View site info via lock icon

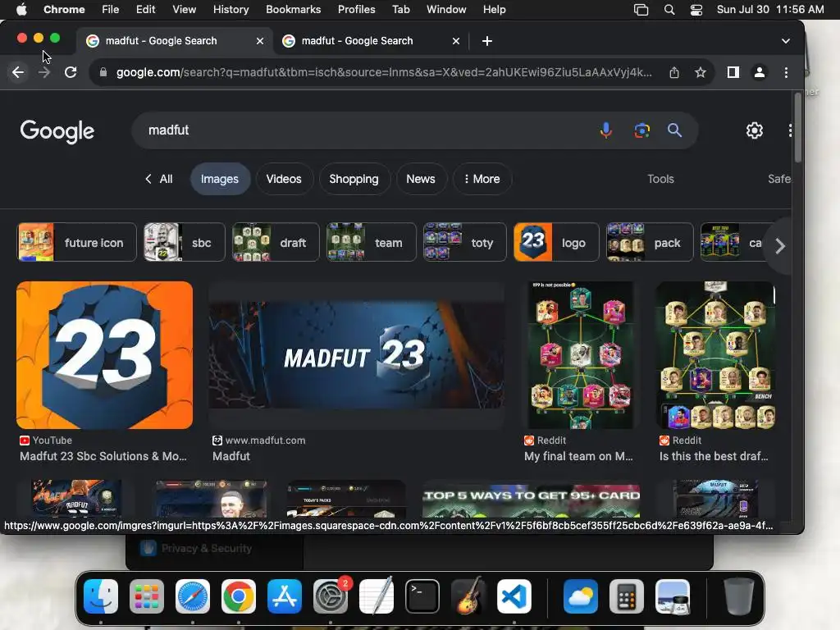[x=103, y=72]
